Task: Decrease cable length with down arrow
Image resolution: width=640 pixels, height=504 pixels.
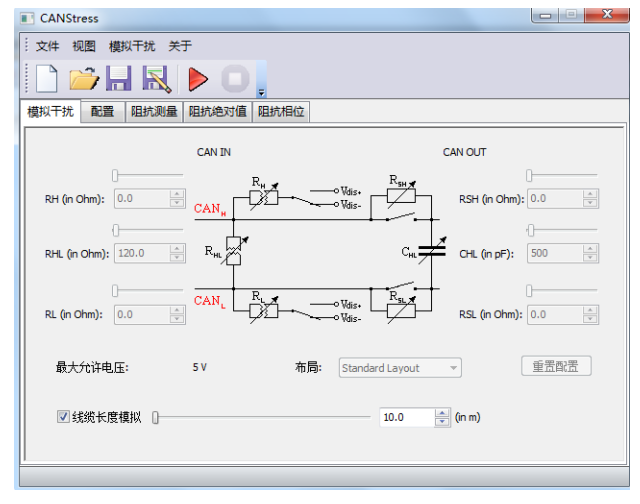Action: coord(442,422)
